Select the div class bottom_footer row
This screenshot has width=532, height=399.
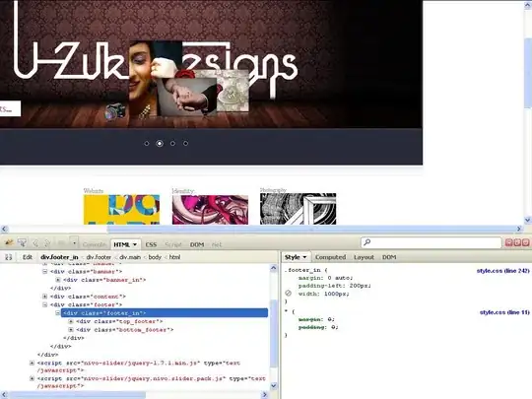pos(125,329)
